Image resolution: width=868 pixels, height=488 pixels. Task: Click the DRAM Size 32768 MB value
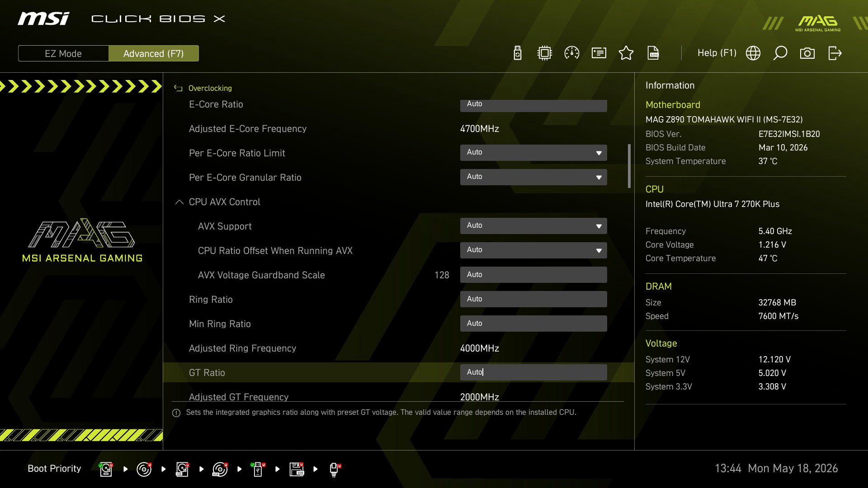point(777,303)
